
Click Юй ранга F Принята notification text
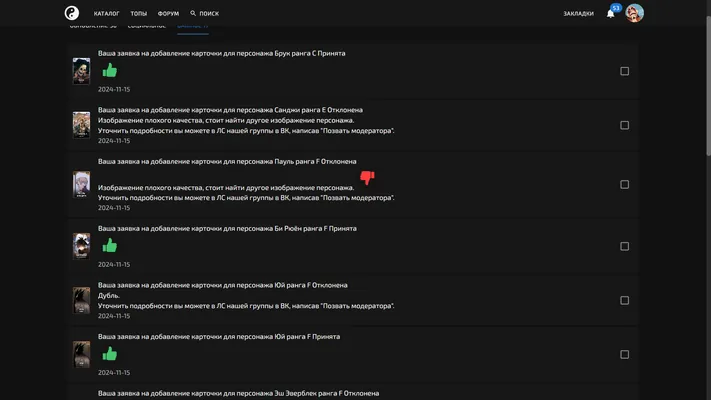pyautogui.click(x=219, y=337)
